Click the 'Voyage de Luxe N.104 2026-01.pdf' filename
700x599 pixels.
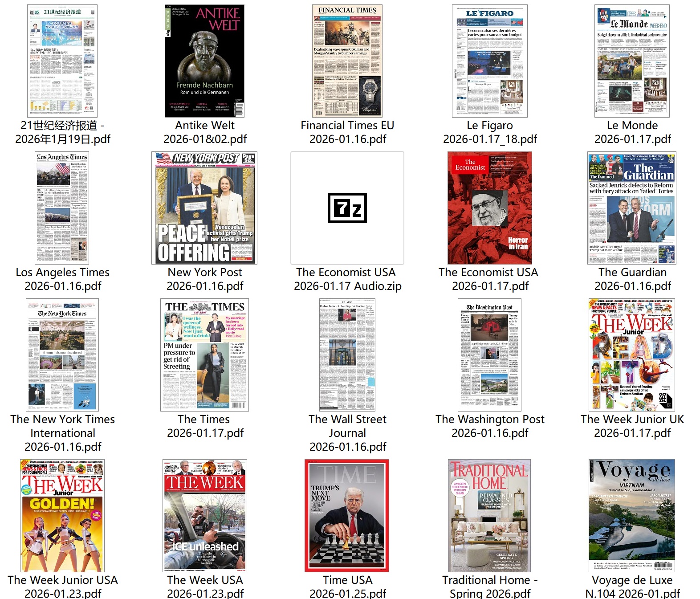pyautogui.click(x=632, y=587)
